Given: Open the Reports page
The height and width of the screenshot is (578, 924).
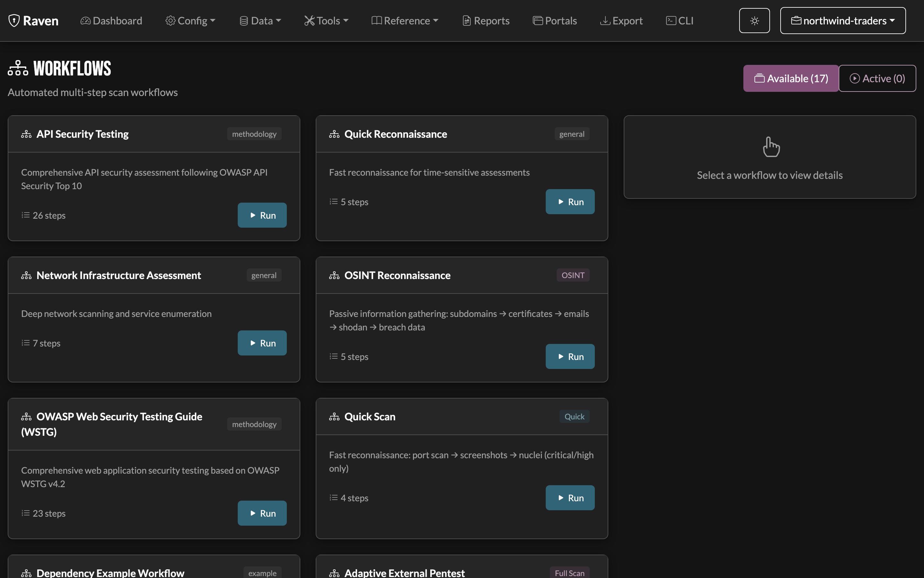Looking at the screenshot, I should point(486,21).
